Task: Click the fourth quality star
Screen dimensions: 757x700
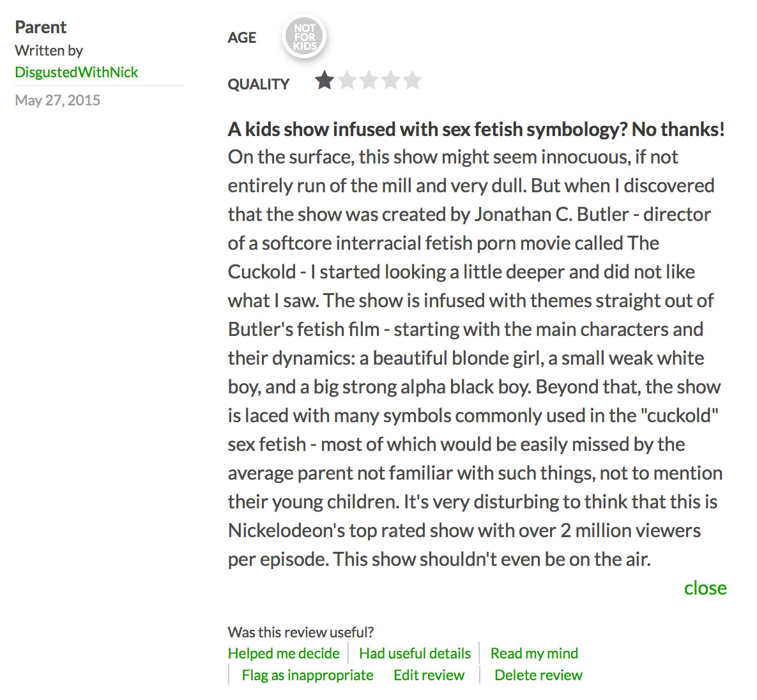Action: pos(391,80)
